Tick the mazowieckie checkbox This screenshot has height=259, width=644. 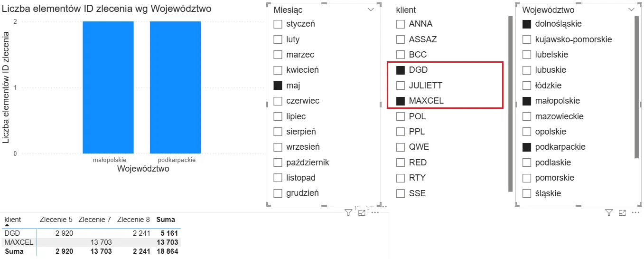[x=526, y=116]
